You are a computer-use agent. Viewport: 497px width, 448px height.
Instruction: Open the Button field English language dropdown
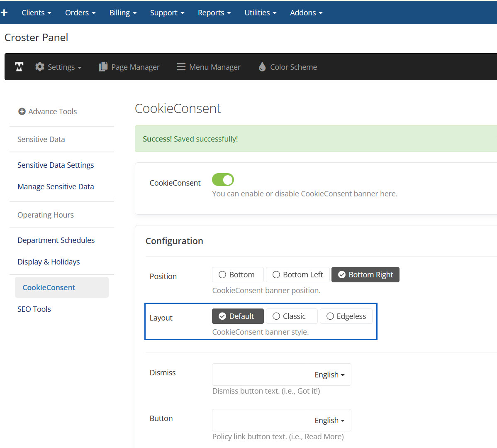329,421
